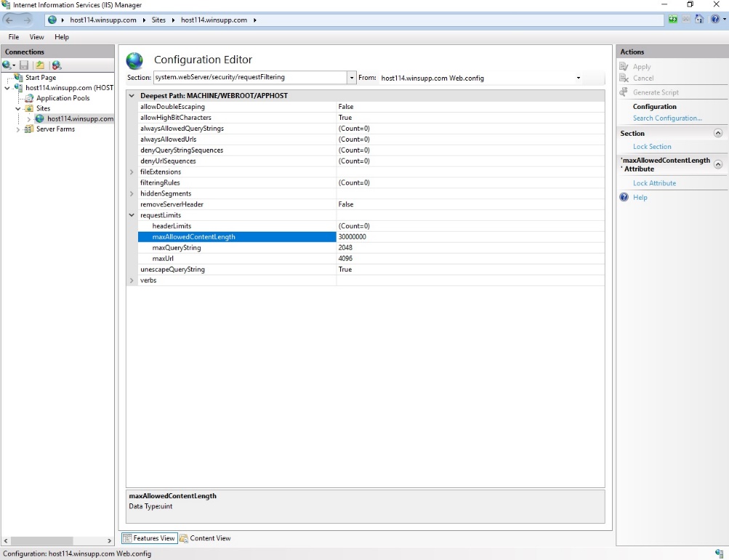Select the host114.winsupp.com site under Sites
The height and width of the screenshot is (560, 729).
80,119
